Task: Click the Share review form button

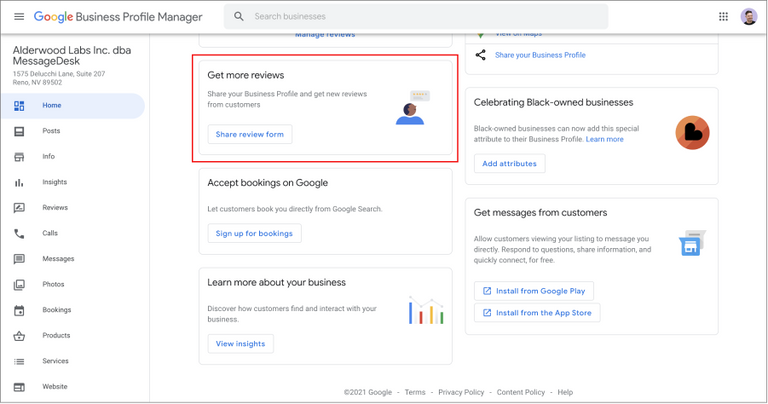Action: (x=250, y=134)
